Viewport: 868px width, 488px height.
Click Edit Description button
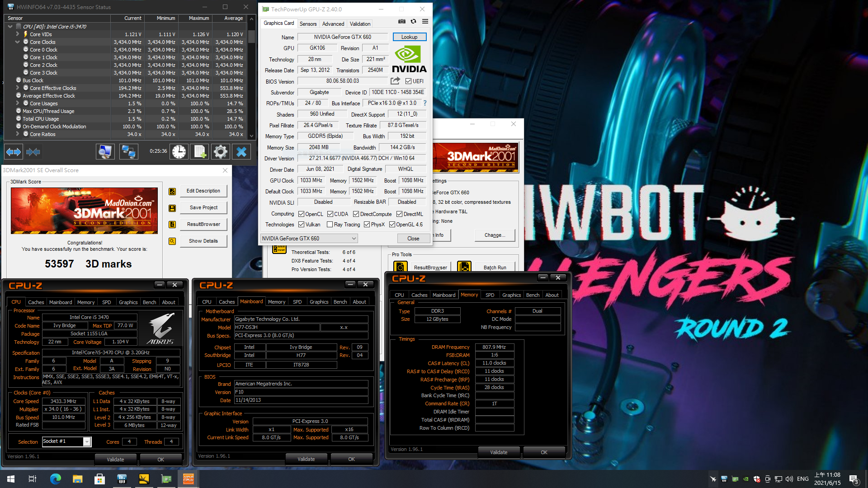pos(203,191)
